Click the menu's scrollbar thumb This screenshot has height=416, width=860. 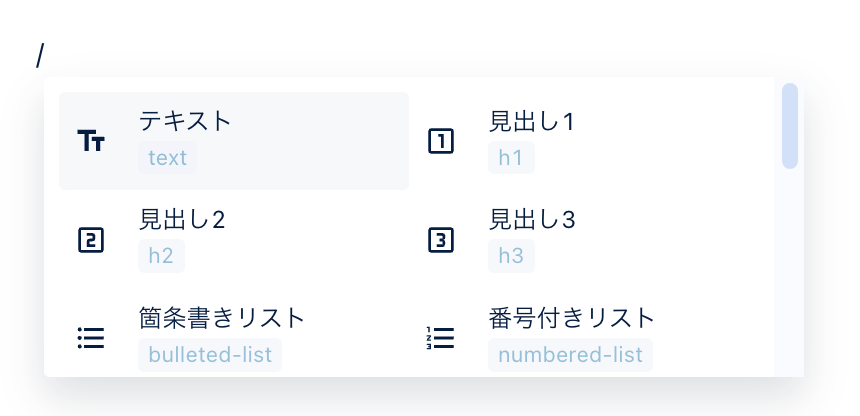(x=790, y=126)
